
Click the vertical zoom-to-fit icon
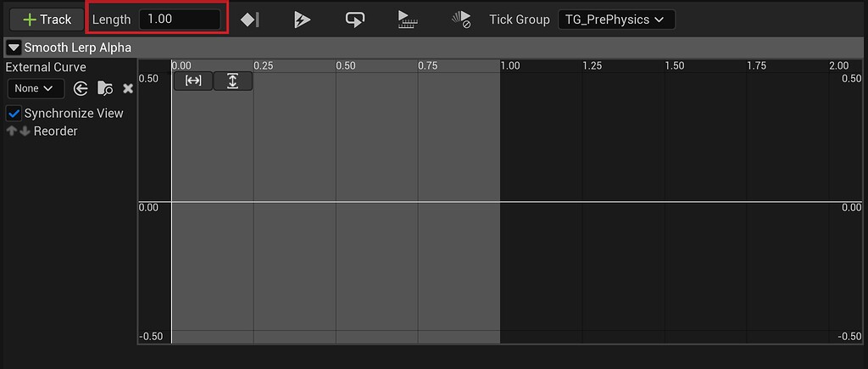tap(232, 81)
